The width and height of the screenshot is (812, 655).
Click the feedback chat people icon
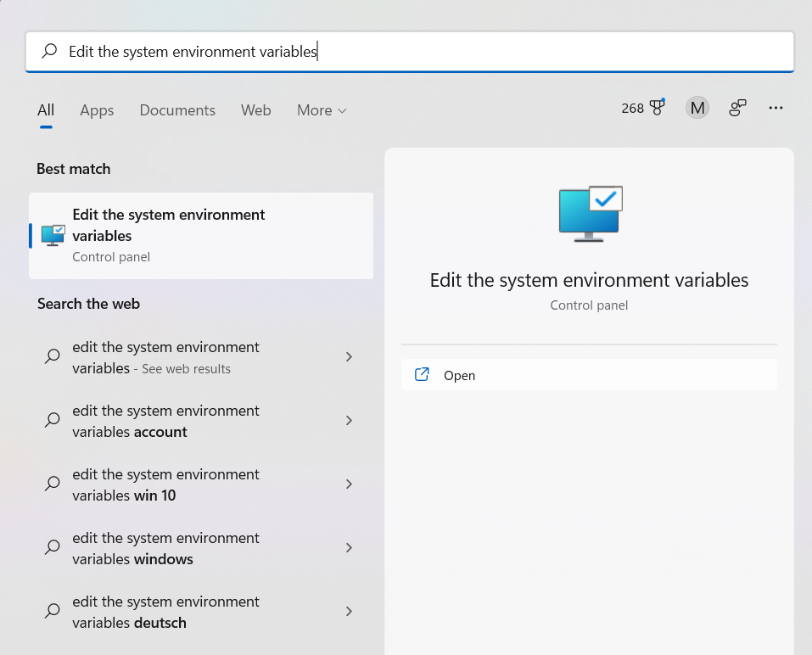pyautogui.click(x=737, y=108)
